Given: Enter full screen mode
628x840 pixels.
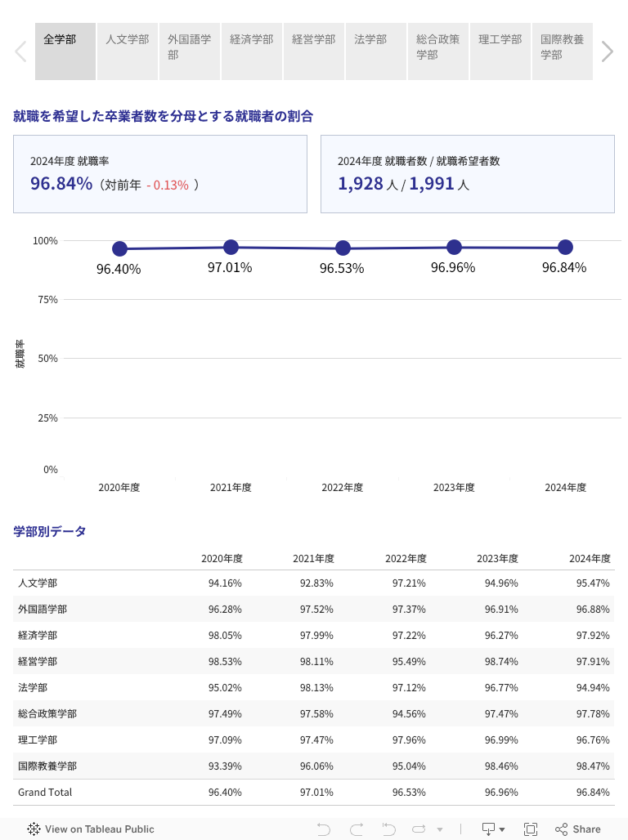Looking at the screenshot, I should pos(531,829).
